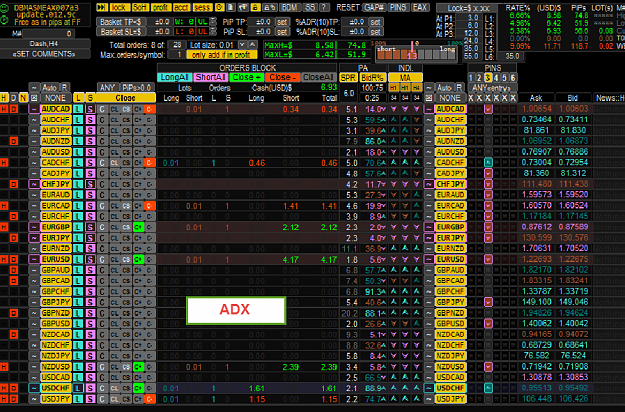This screenshot has width=625, height=412.
Task: Click the chart tilde icon for AUDCAD row
Action: click(34, 109)
